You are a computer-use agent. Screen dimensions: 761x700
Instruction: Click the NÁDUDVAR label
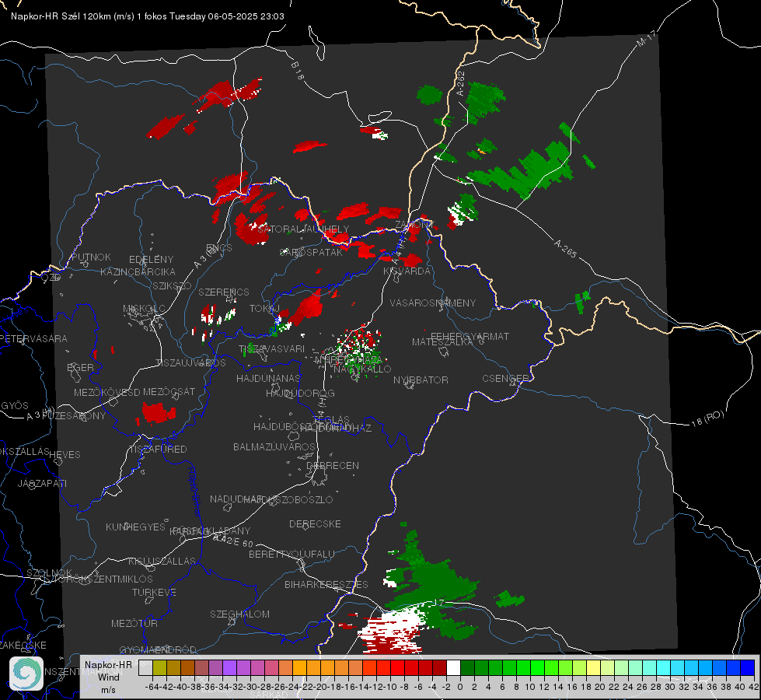coord(236,499)
